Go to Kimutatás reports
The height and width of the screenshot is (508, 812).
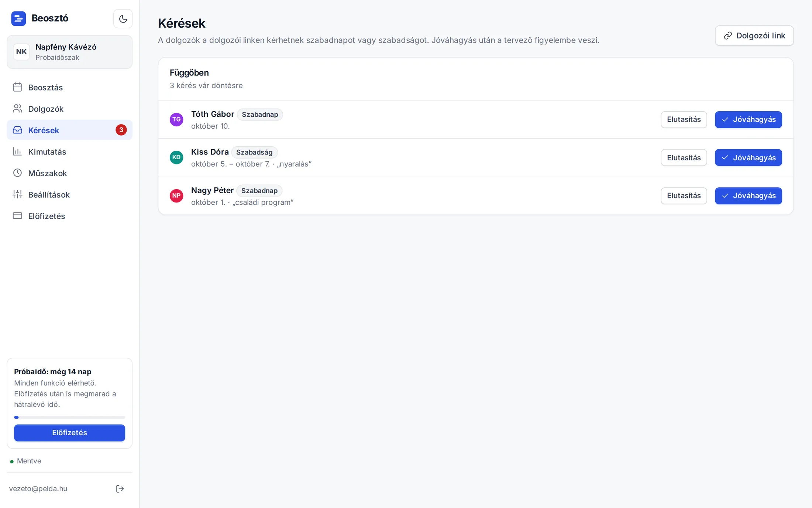tap(69, 151)
